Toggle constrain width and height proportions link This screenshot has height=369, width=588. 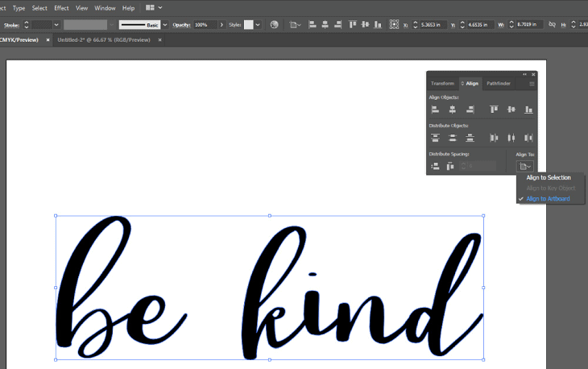[552, 24]
